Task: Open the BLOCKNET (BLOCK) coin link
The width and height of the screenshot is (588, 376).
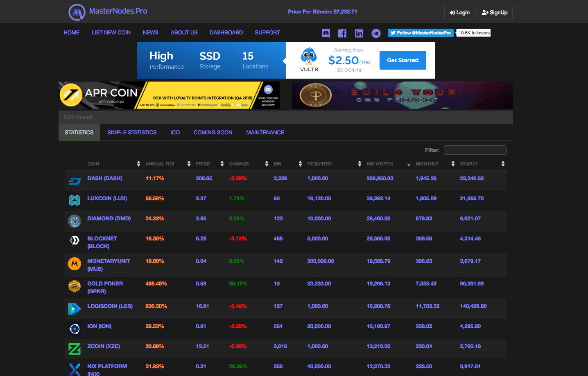Action: [102, 242]
